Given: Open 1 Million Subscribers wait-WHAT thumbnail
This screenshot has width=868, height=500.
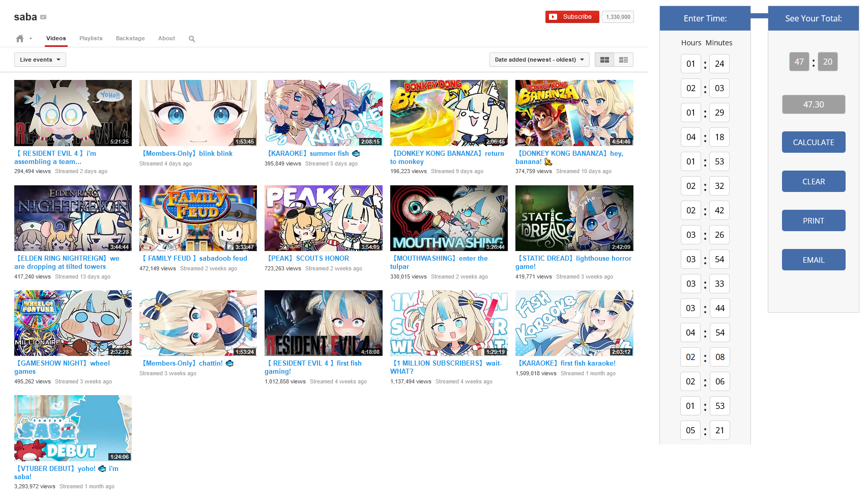Looking at the screenshot, I should pos(449,323).
